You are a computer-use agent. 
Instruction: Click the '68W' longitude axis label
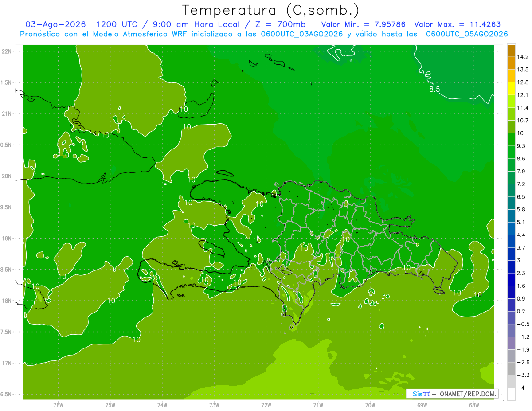pos(474,405)
